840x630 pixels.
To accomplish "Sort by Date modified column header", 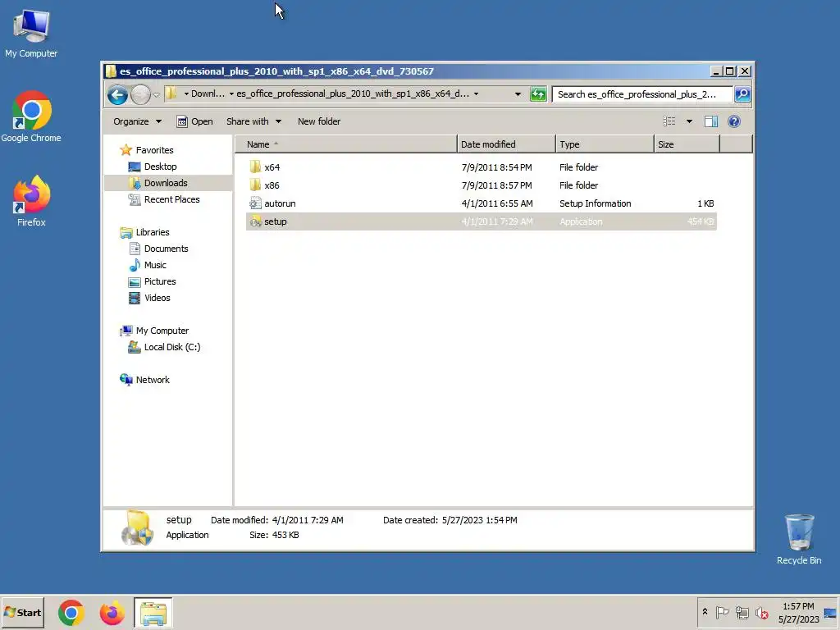I will pyautogui.click(x=506, y=144).
